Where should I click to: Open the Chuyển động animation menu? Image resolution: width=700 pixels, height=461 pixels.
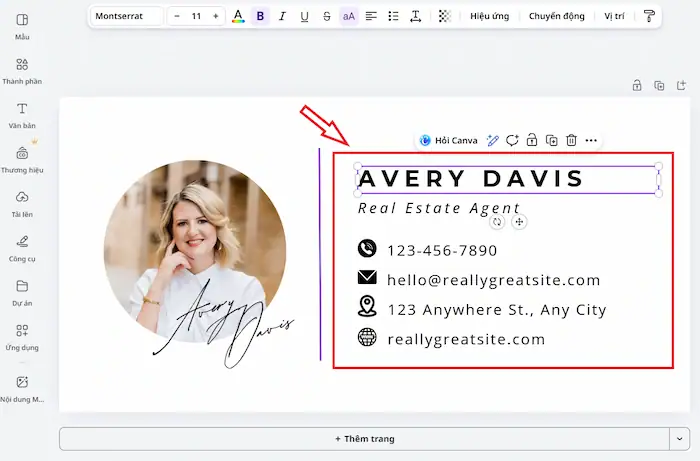(557, 16)
